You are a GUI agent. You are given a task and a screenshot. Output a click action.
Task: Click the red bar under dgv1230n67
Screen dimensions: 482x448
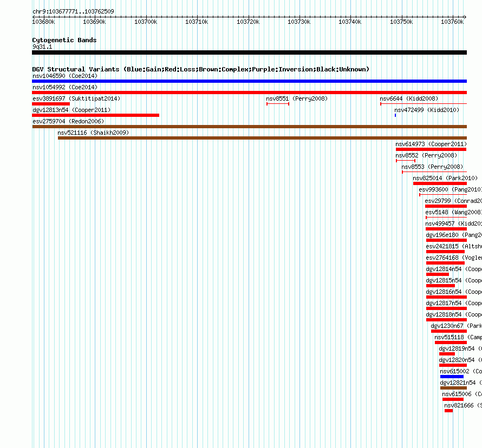(x=449, y=331)
